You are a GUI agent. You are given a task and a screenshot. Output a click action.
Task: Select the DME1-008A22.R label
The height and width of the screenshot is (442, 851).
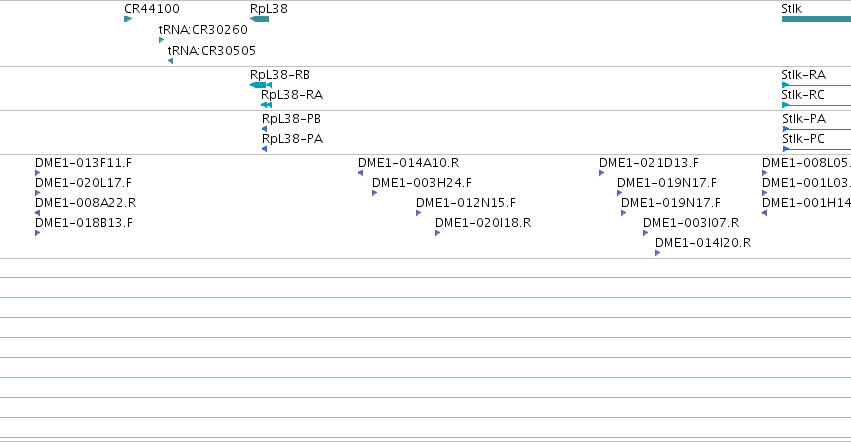click(85, 203)
